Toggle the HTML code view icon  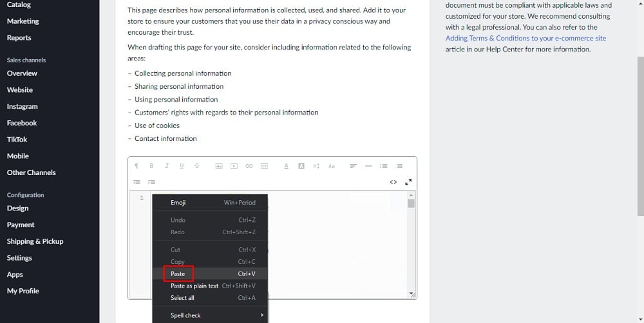[393, 182]
